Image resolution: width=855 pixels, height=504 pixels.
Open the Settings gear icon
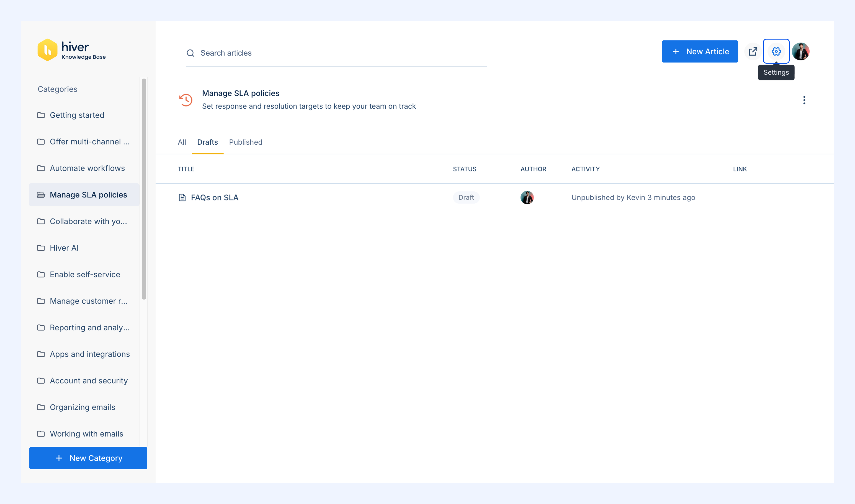776,51
